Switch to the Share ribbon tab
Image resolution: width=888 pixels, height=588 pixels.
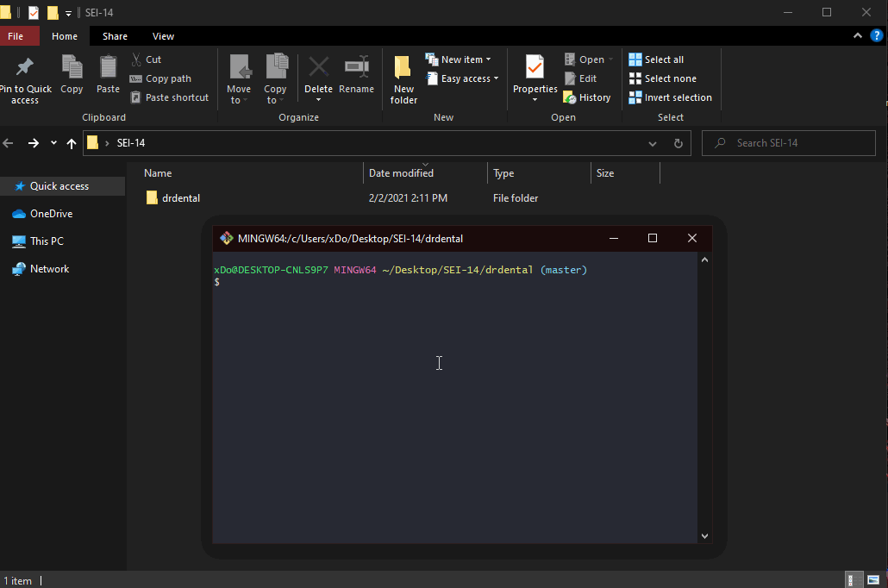click(115, 36)
